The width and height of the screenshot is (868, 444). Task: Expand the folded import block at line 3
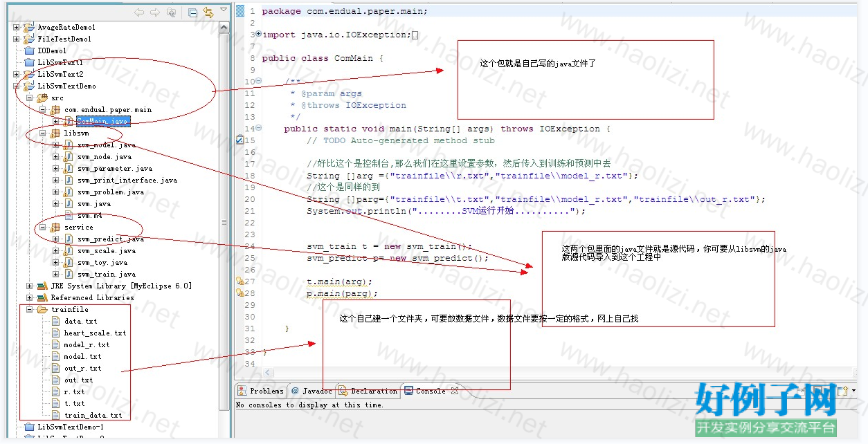point(258,34)
